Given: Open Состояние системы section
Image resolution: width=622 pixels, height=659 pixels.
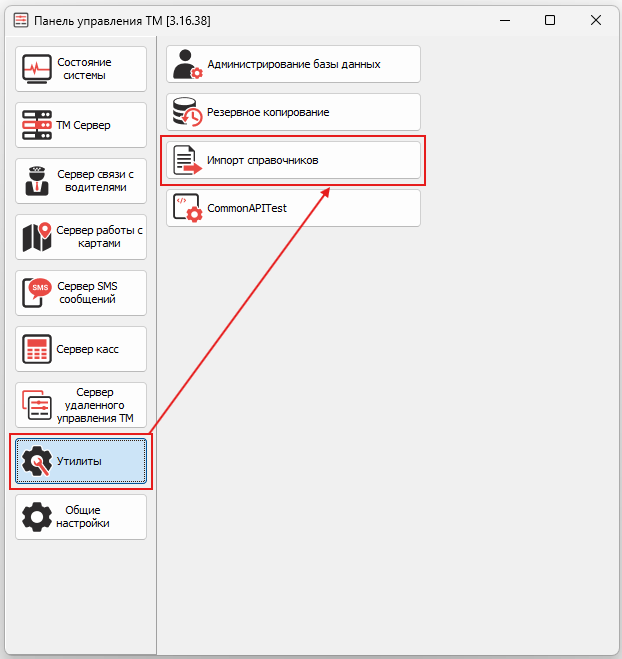Looking at the screenshot, I should [x=81, y=69].
